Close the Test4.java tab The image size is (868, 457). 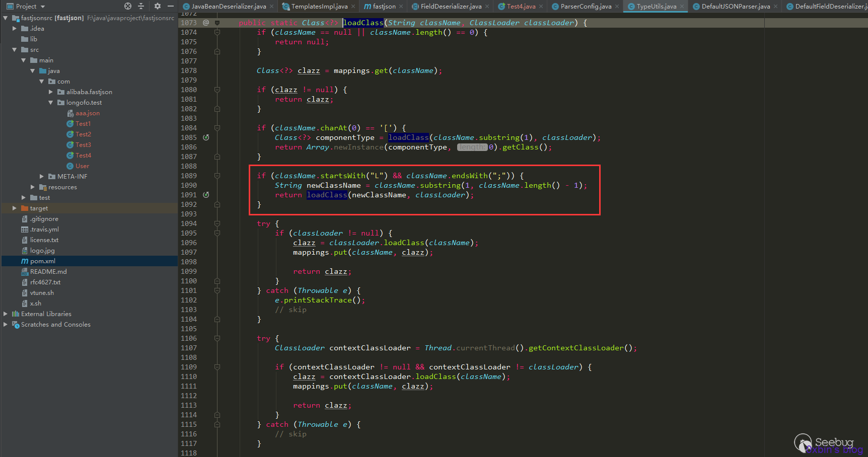(x=541, y=7)
